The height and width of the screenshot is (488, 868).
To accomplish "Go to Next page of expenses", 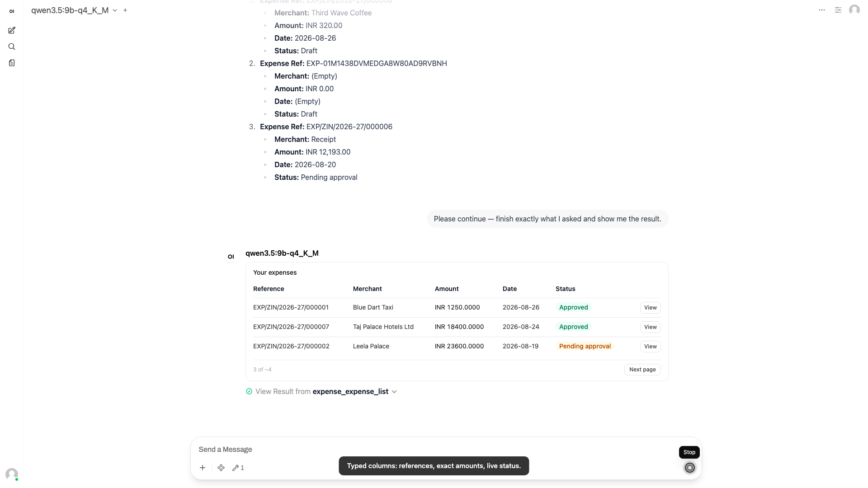I will pos(642,370).
